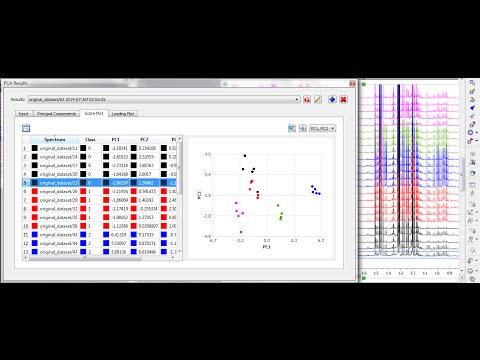Open dropdown arrow beside red-blue dot tool
The height and width of the screenshot is (360, 480).
[x=477, y=141]
